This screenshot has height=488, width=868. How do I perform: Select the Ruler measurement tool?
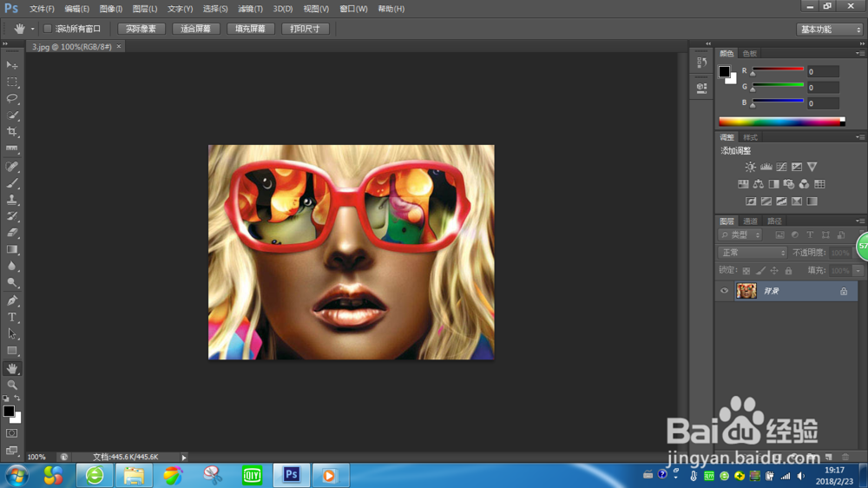[11, 148]
